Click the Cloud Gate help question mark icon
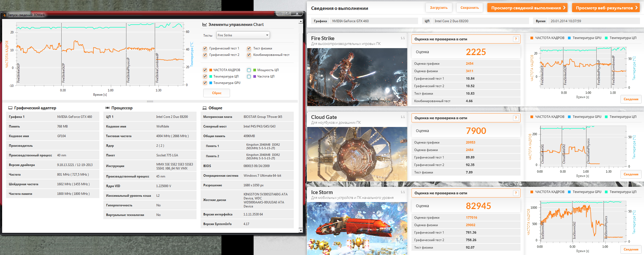644x255 pixels. [x=516, y=118]
